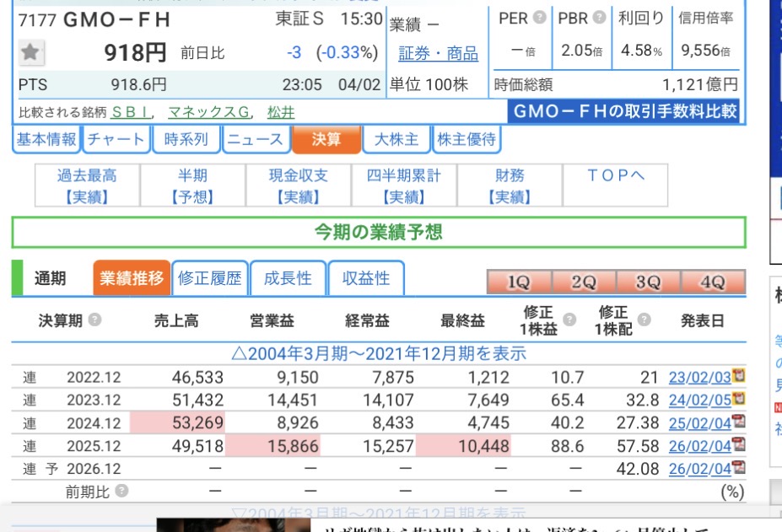The width and height of the screenshot is (782, 532).
Task: Click the help icon next to PER
Action: coord(539,18)
